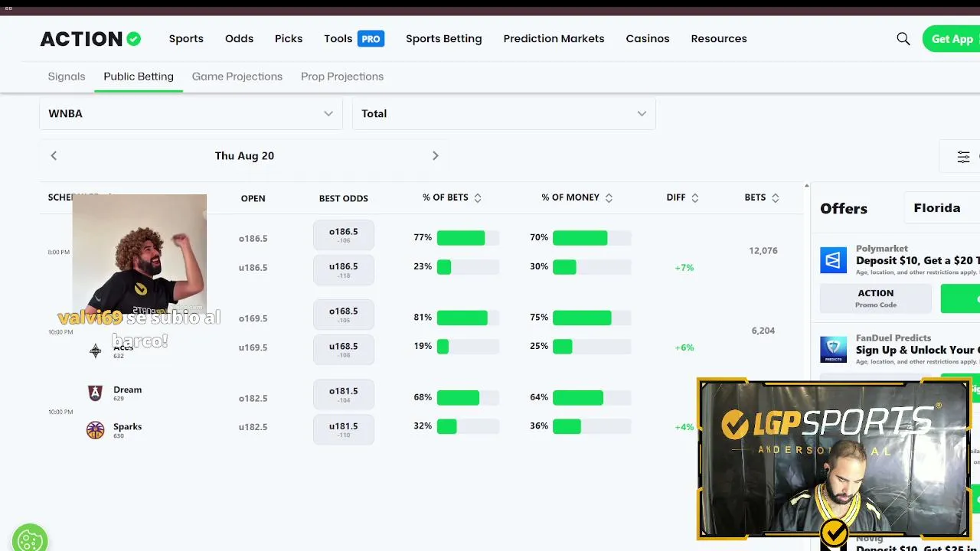Select the Aces team logo
This screenshot has width=980, height=551.
coord(95,350)
